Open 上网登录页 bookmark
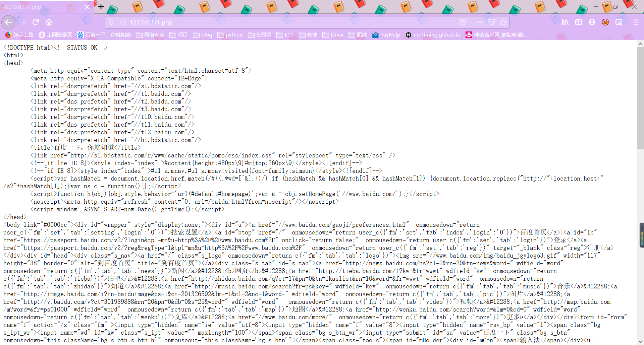The height and width of the screenshot is (345, 644). (x=55, y=35)
